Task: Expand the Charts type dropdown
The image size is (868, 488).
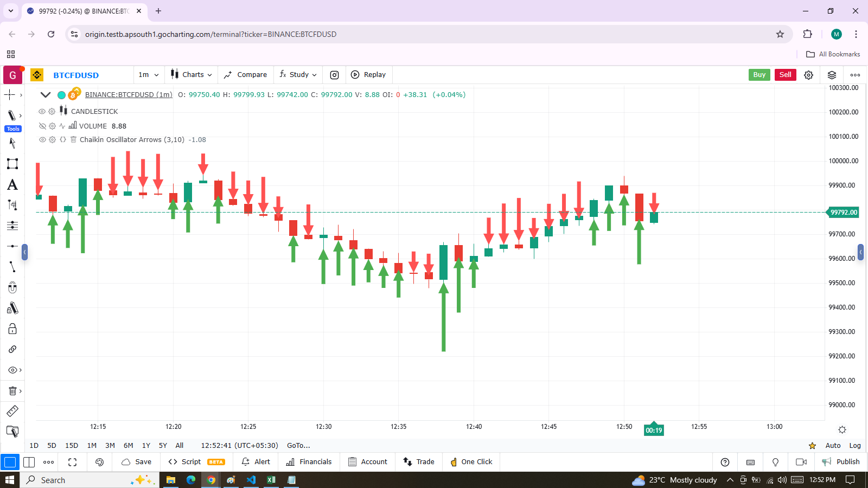Action: 192,75
